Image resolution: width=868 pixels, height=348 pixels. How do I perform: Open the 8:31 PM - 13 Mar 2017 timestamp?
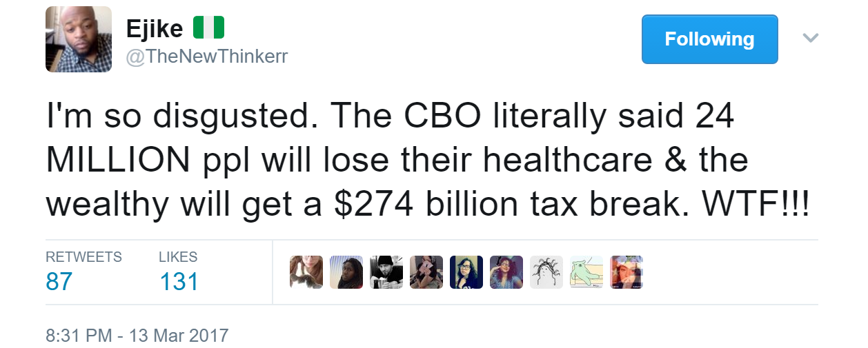[137, 336]
